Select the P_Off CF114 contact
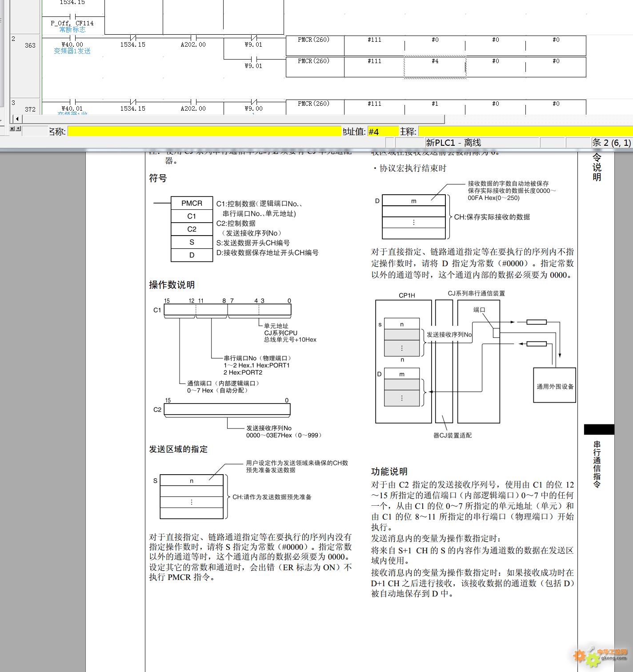Screen dimensions: 633x672 [72, 17]
